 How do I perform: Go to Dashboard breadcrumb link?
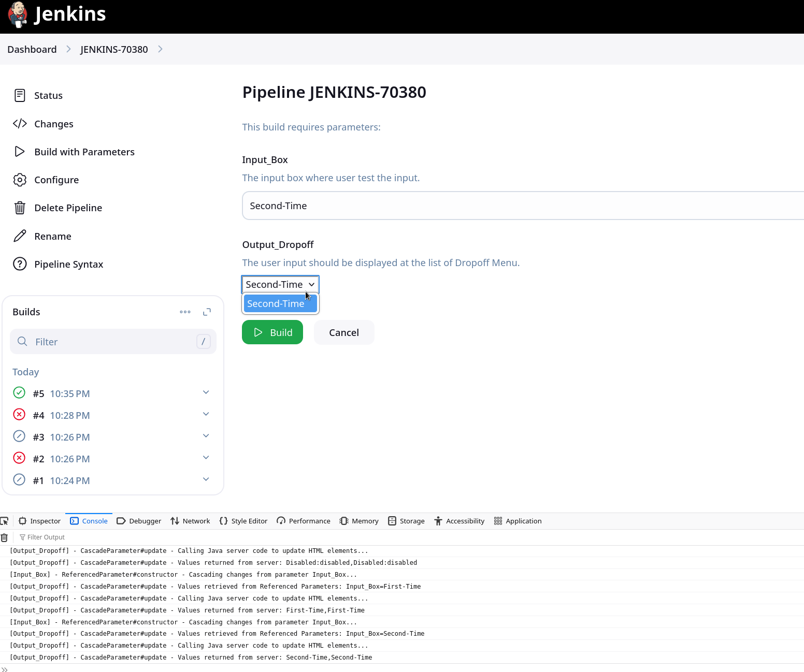tap(32, 49)
